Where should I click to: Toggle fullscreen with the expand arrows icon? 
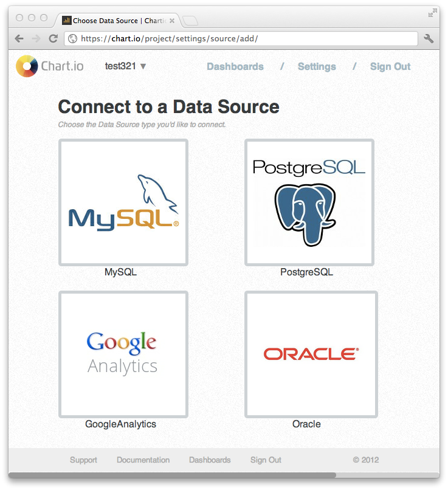point(432,13)
